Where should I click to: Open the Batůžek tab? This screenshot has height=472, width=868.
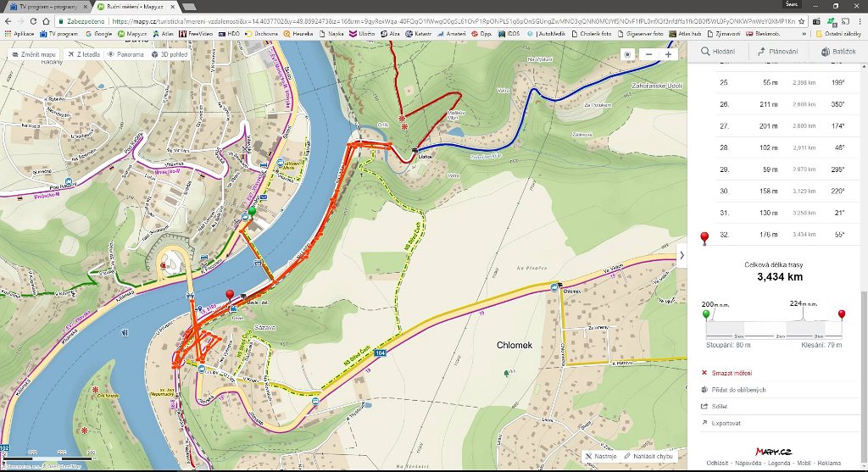pos(837,52)
